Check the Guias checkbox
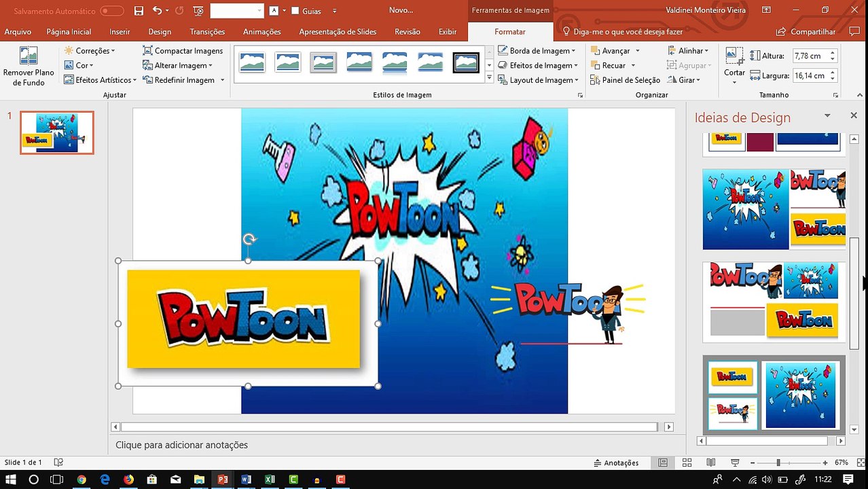The width and height of the screenshot is (868, 489). tap(295, 11)
